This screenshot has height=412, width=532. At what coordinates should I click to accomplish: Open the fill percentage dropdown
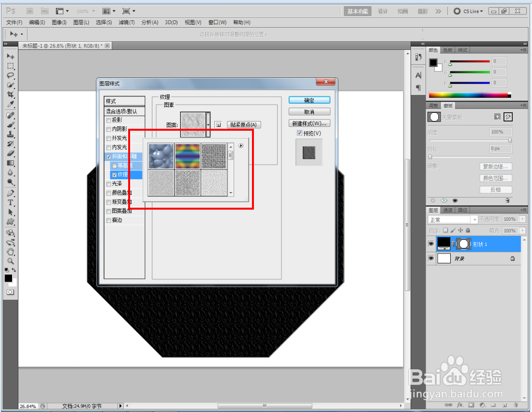[523, 230]
